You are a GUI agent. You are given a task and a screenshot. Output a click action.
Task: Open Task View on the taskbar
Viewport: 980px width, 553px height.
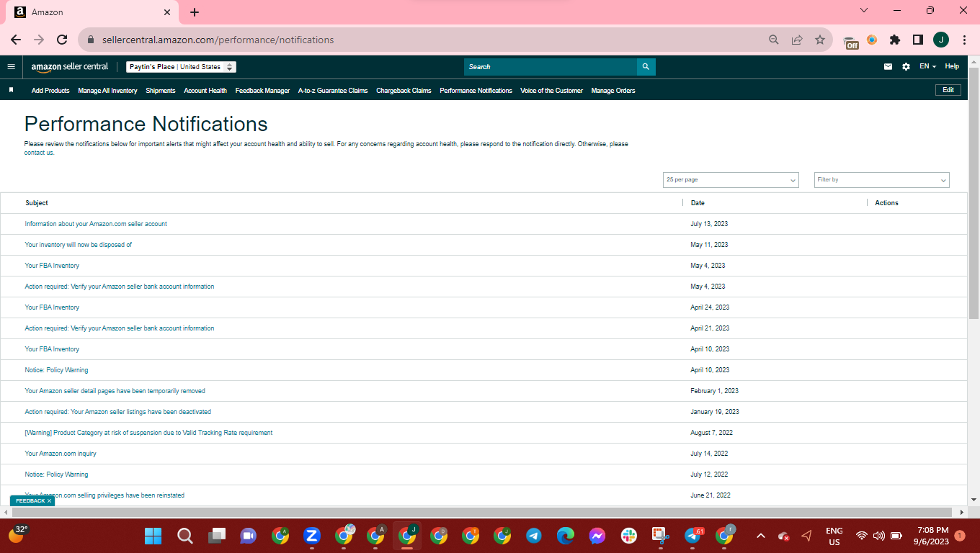pos(217,536)
